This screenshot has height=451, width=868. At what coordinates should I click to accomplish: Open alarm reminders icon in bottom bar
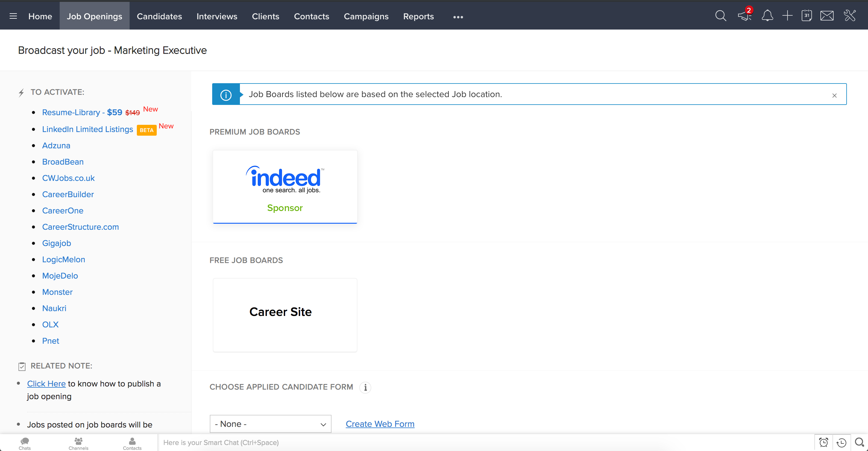823,442
